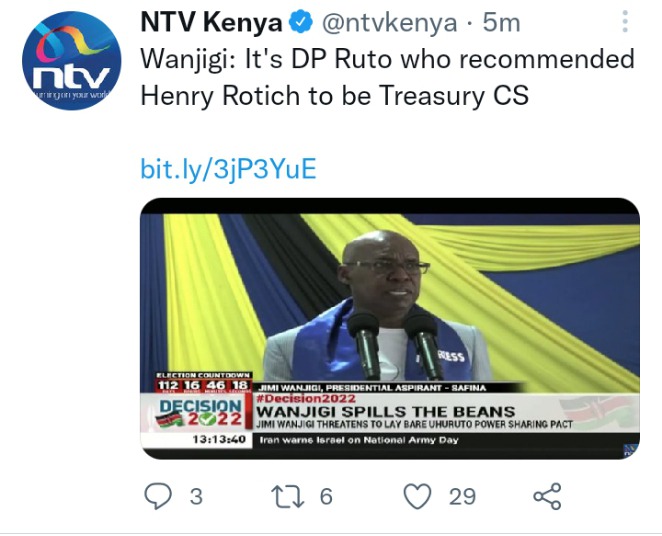Viewport: 662px width, 536px height.
Task: Click the Wanjigi Spills The Beans headline
Action: click(386, 411)
